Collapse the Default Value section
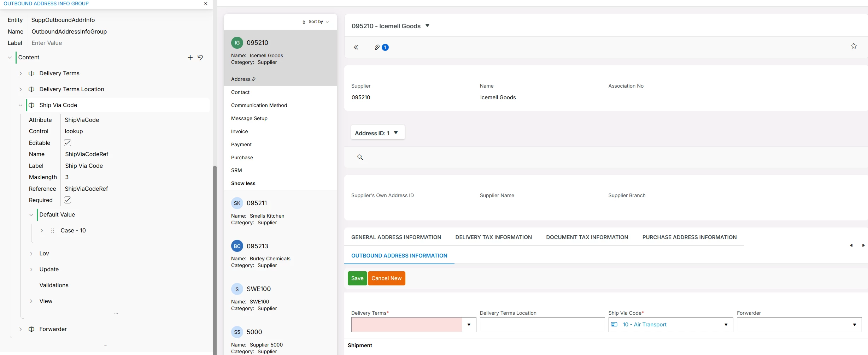The width and height of the screenshot is (868, 355). tap(31, 215)
